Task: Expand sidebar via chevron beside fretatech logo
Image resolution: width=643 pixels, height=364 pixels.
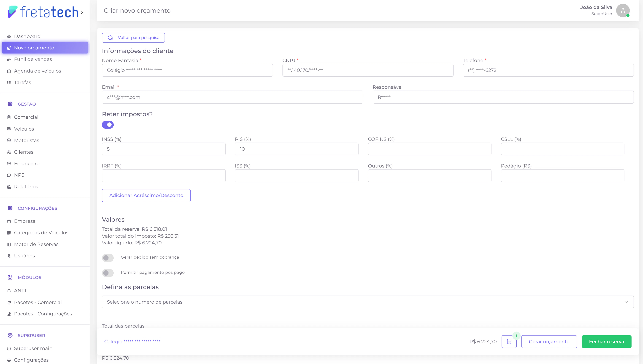Action: (x=82, y=12)
